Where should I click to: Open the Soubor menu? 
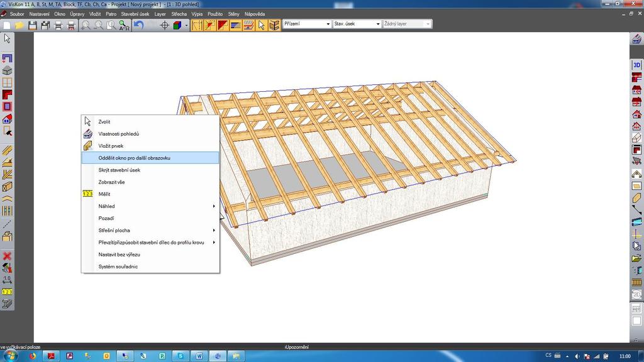point(17,14)
